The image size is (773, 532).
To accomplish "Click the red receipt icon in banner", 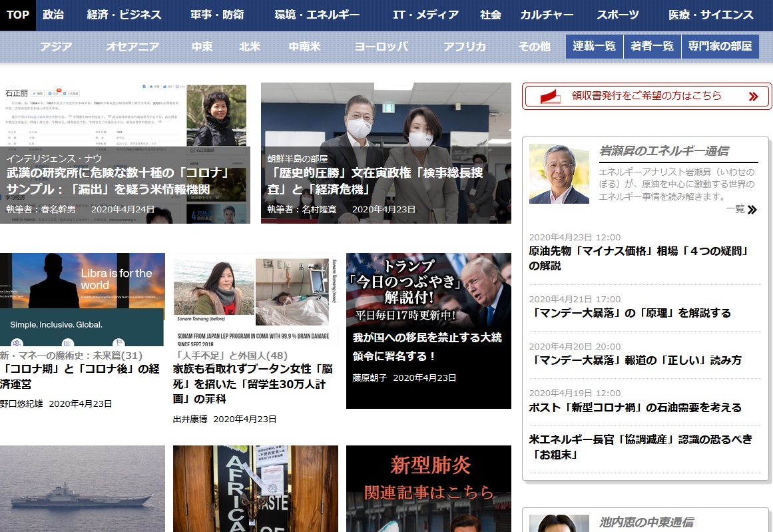I will click(550, 96).
